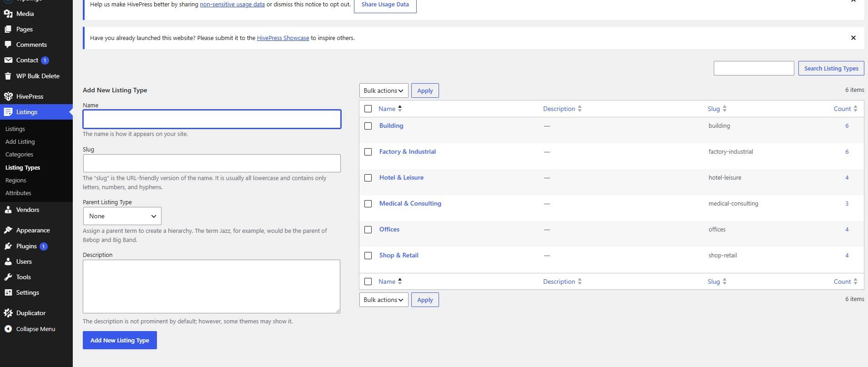This screenshot has height=367, width=868.
Task: Open the top Bulk actions dropdown
Action: [384, 90]
